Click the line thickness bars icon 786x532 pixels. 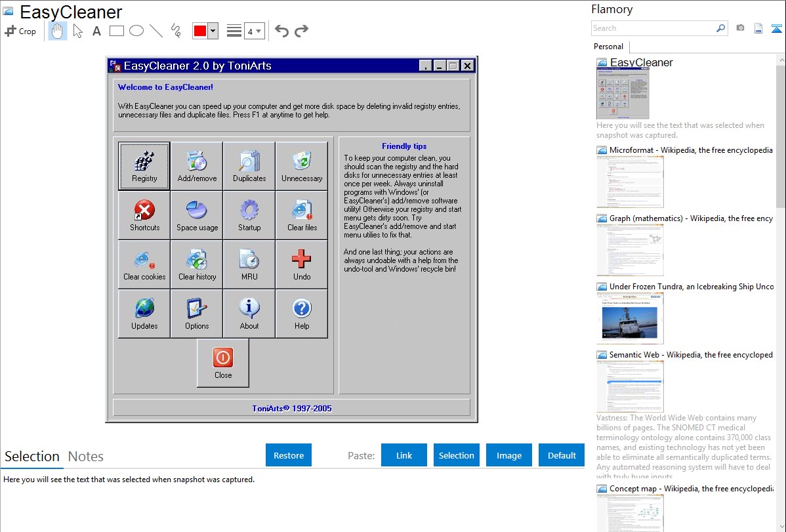pos(234,31)
